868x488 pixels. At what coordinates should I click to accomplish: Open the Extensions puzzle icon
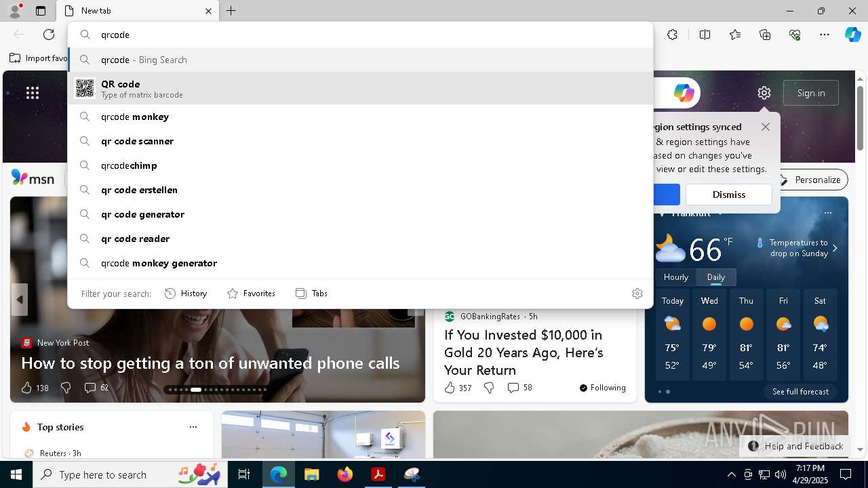672,35
